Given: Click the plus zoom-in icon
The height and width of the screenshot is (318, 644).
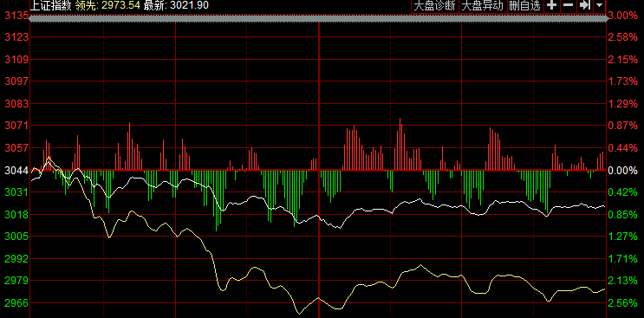Looking at the screenshot, I should pyautogui.click(x=552, y=5).
